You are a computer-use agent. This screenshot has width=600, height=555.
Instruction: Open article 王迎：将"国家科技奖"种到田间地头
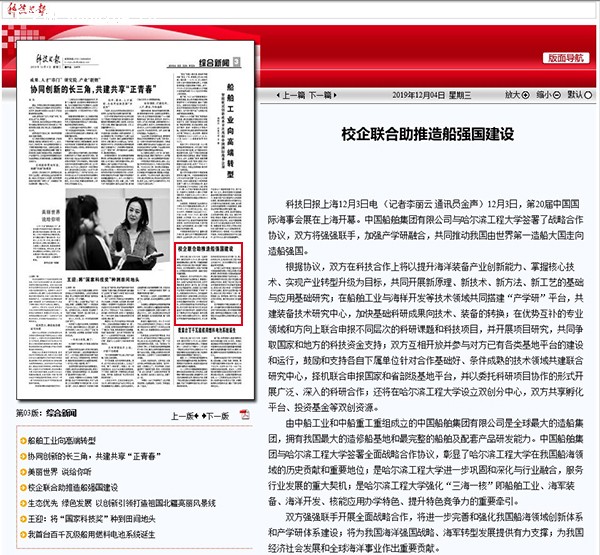click(x=92, y=519)
